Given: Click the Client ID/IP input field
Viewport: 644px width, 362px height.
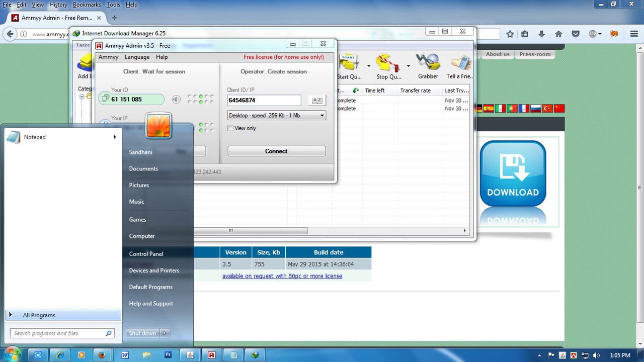Looking at the screenshot, I should 264,101.
